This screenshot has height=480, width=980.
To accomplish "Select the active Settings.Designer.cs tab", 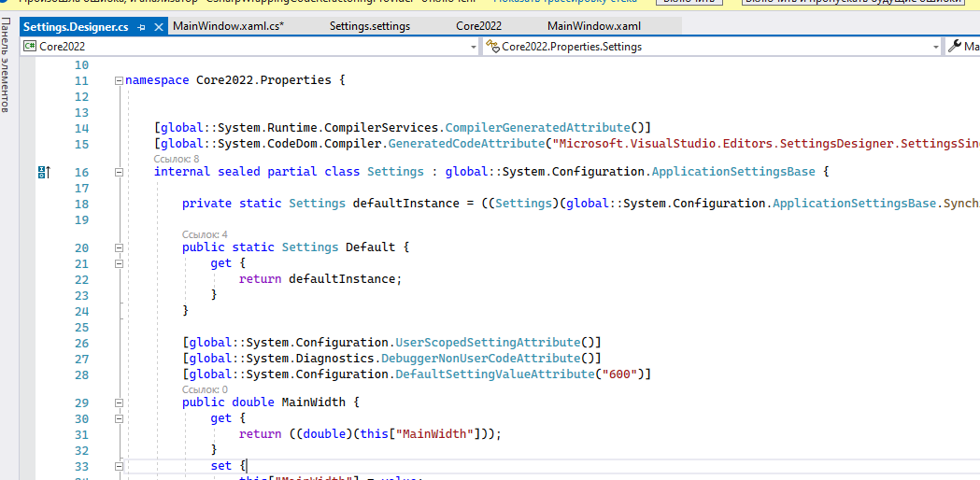I will [x=76, y=27].
